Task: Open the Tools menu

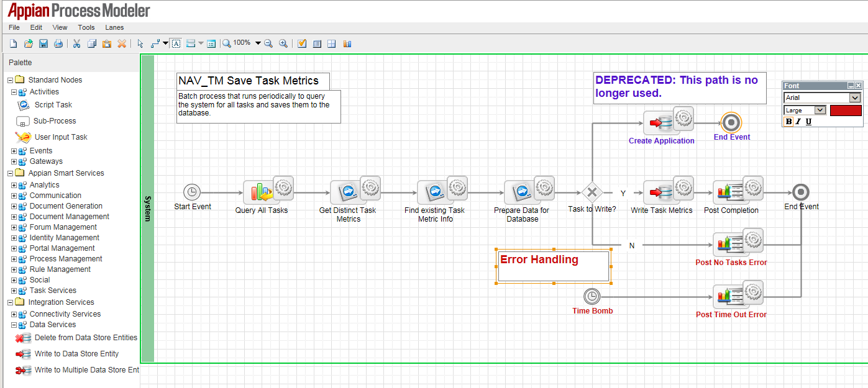Action: tap(86, 27)
